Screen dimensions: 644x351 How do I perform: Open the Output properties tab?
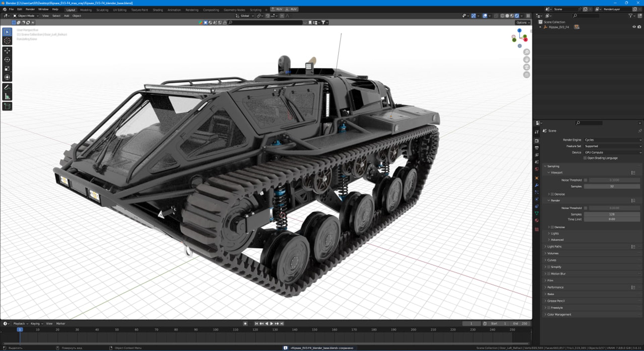537,148
